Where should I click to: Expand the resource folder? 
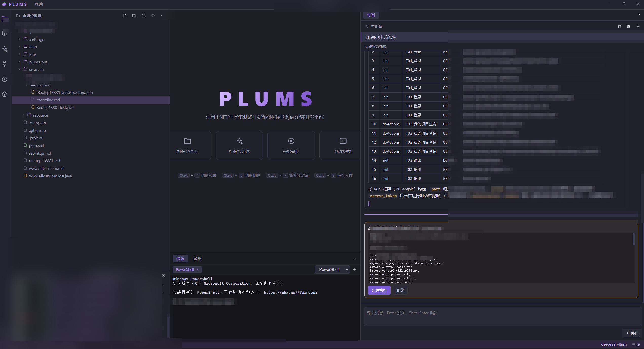pos(23,115)
